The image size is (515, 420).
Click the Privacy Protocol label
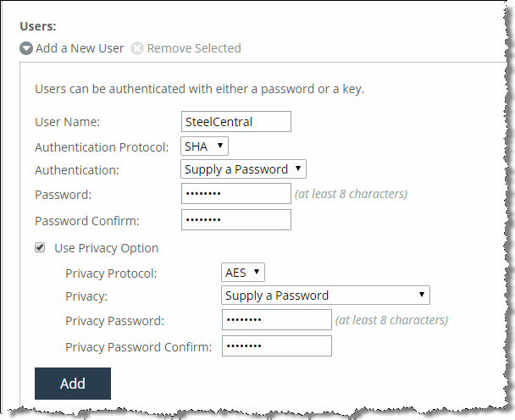[x=111, y=274]
